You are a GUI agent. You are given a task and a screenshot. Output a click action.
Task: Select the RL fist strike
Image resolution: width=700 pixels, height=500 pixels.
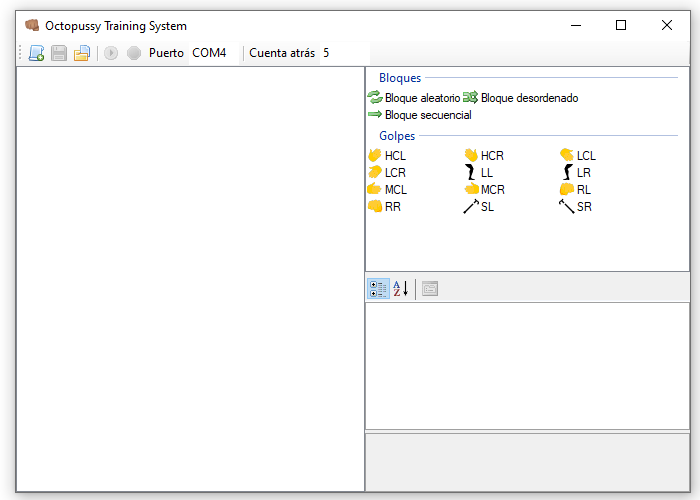(576, 190)
